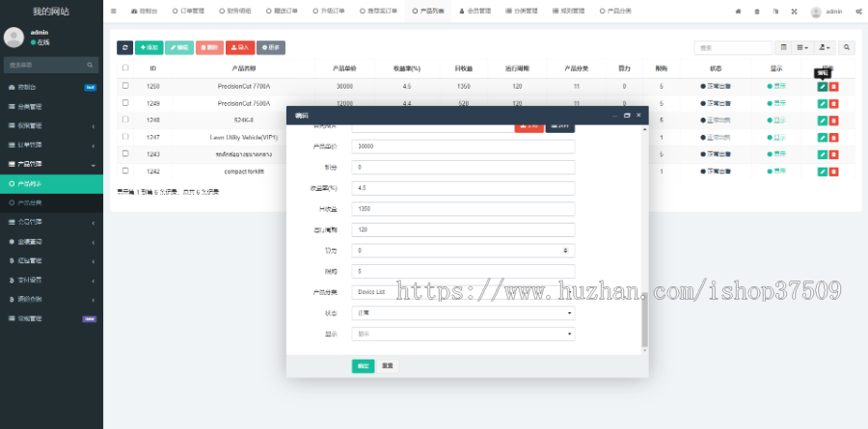Click the magnifier search button right of table toolbar
This screenshot has width=868, height=429.
847,48
